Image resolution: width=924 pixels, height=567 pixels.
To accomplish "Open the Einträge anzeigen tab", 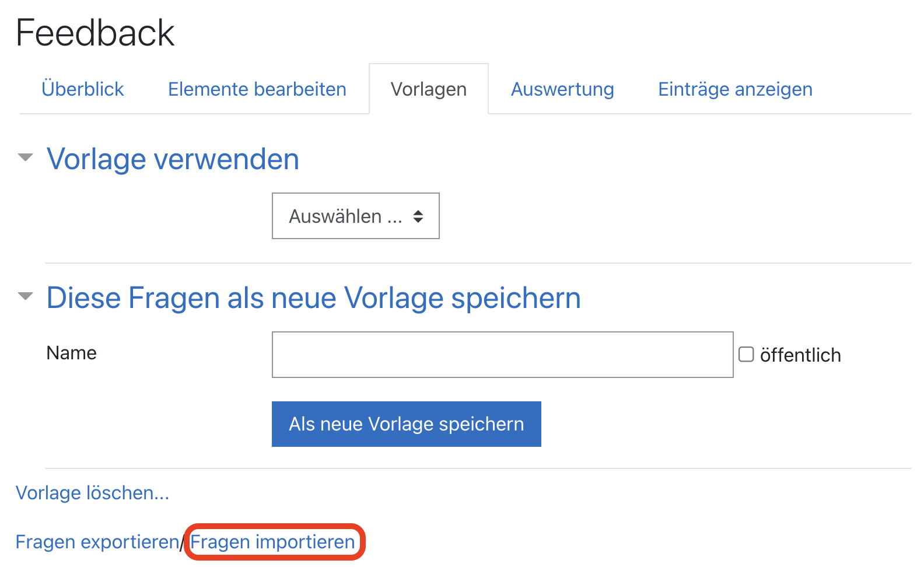I will point(735,89).
